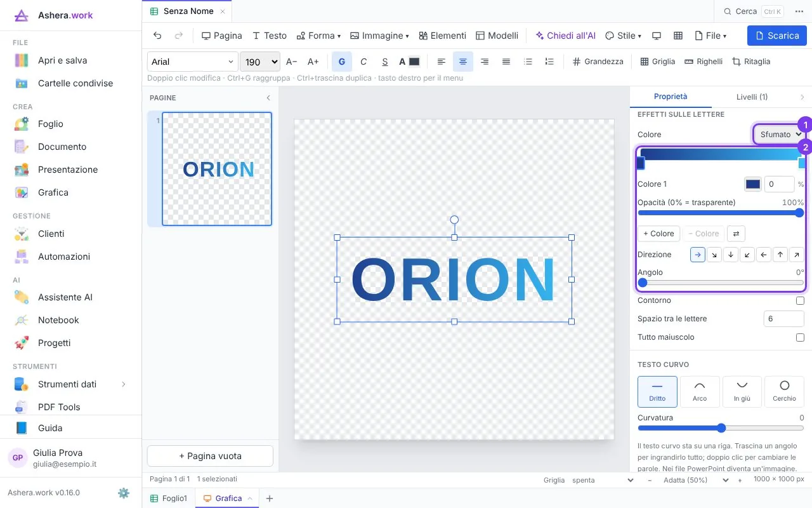
Task: Open the font size 190 dropdown
Action: click(260, 62)
